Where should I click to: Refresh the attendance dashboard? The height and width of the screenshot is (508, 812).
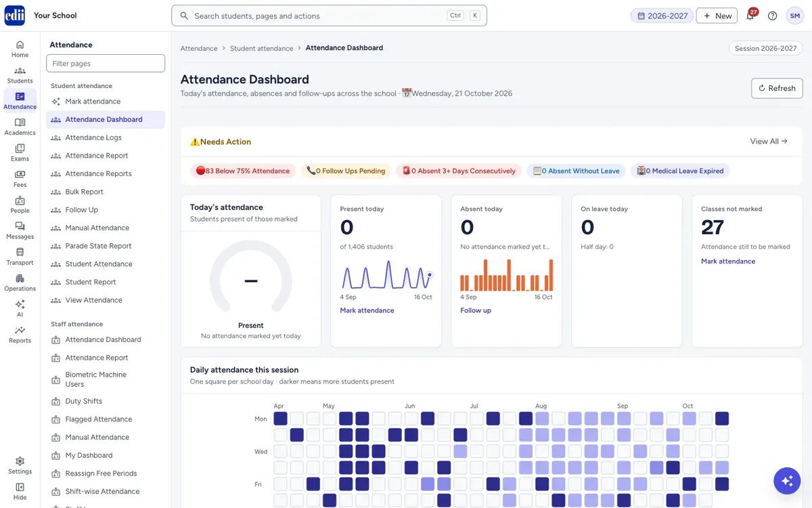[x=777, y=88]
